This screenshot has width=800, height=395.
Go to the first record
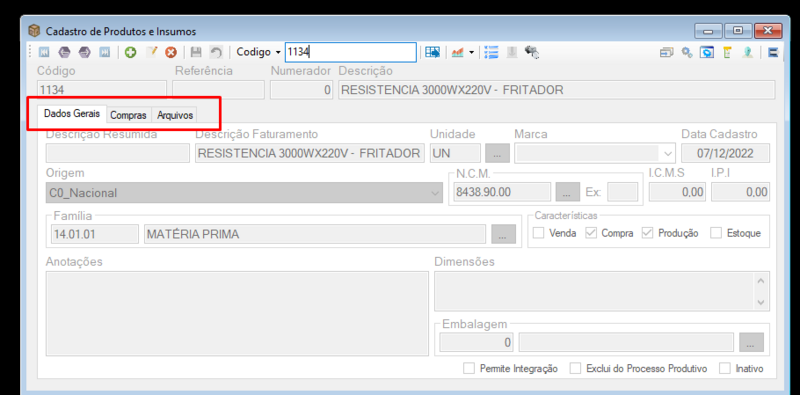(44, 52)
